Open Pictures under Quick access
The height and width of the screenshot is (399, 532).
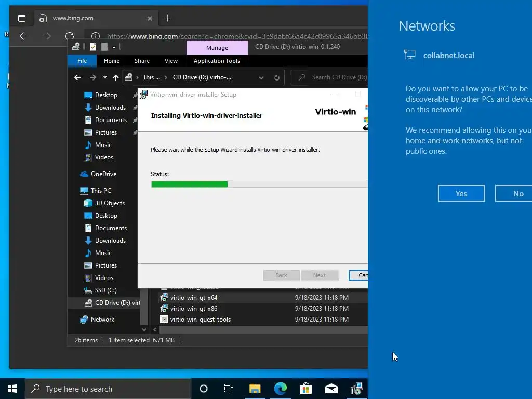(106, 132)
